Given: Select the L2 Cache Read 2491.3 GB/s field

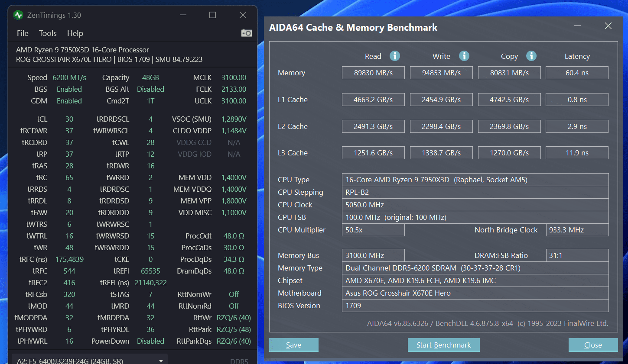Looking at the screenshot, I should point(373,126).
